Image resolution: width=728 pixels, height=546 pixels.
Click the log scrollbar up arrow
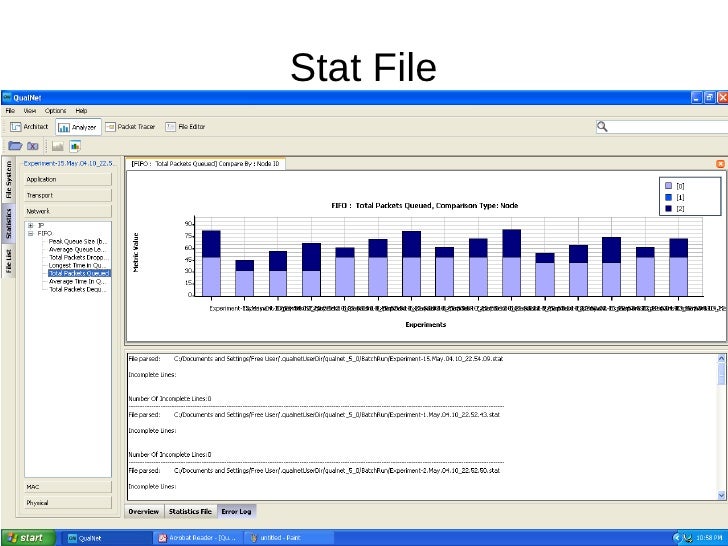click(x=721, y=358)
